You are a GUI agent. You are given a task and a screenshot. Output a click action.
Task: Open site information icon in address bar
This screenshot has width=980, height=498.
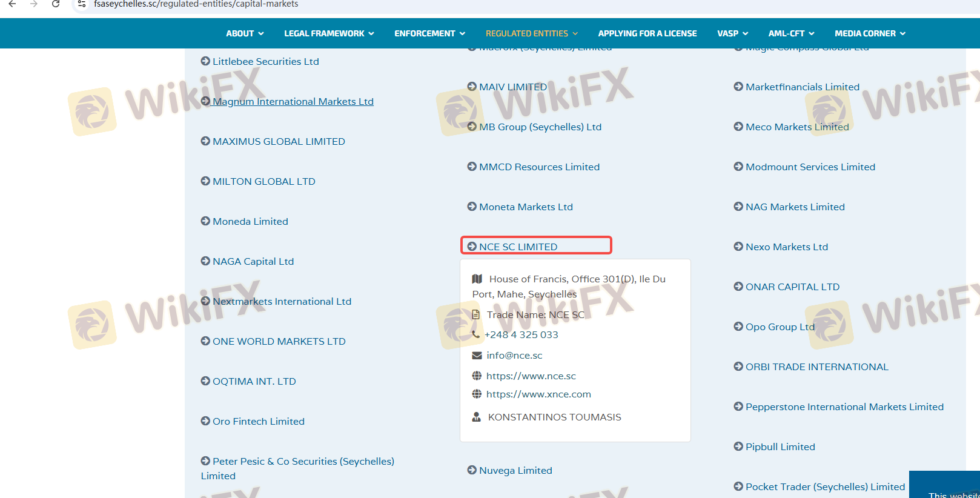click(82, 4)
